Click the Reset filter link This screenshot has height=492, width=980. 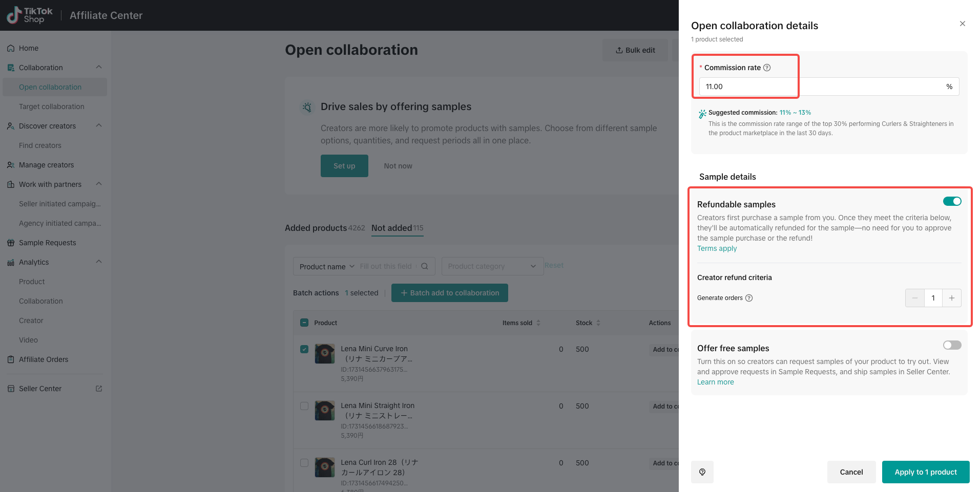[x=554, y=265]
